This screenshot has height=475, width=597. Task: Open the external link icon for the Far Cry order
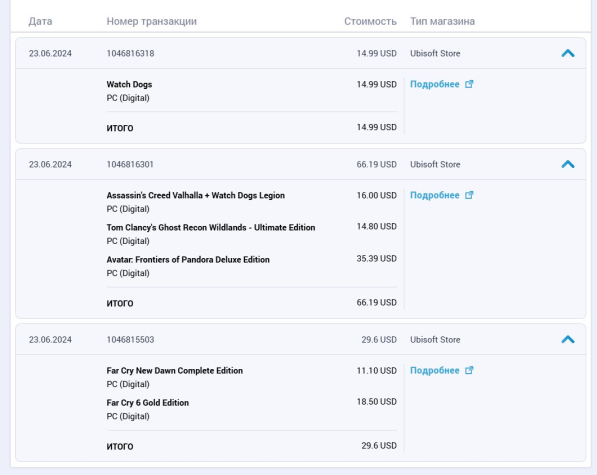pos(469,370)
